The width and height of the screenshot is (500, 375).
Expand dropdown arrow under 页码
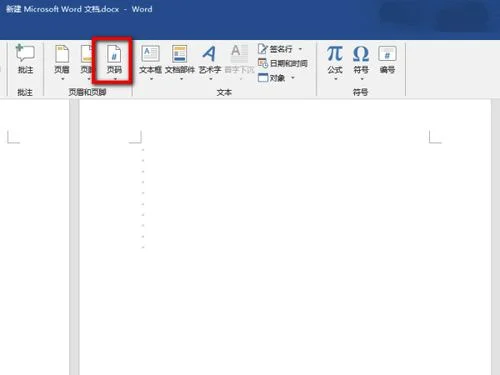(115, 79)
